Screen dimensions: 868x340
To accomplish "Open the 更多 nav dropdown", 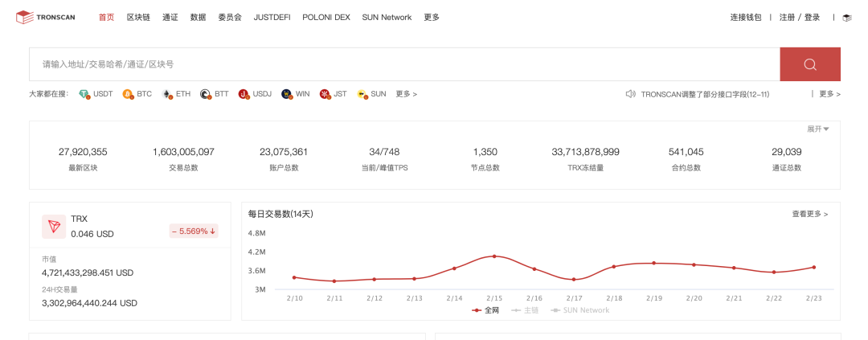I will [x=432, y=17].
